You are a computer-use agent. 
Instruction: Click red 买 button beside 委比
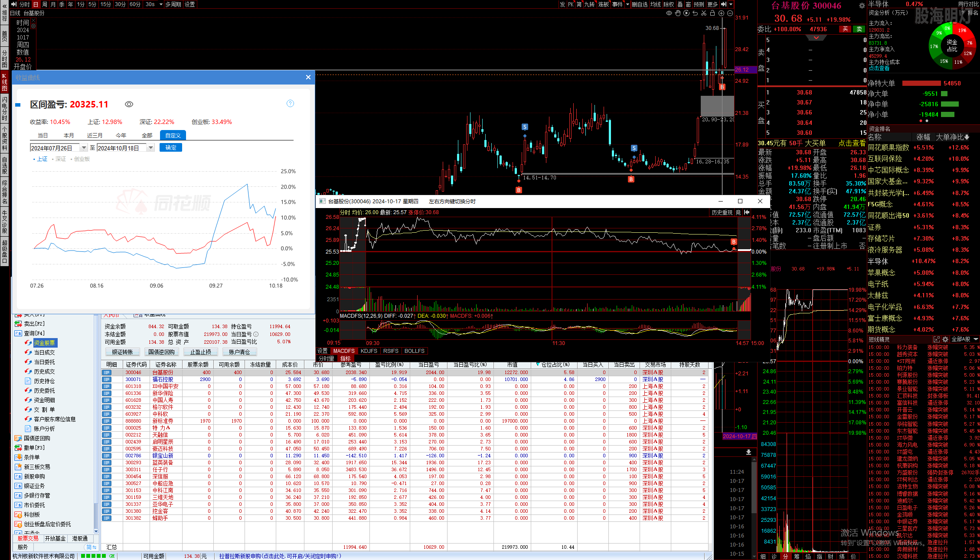point(845,29)
